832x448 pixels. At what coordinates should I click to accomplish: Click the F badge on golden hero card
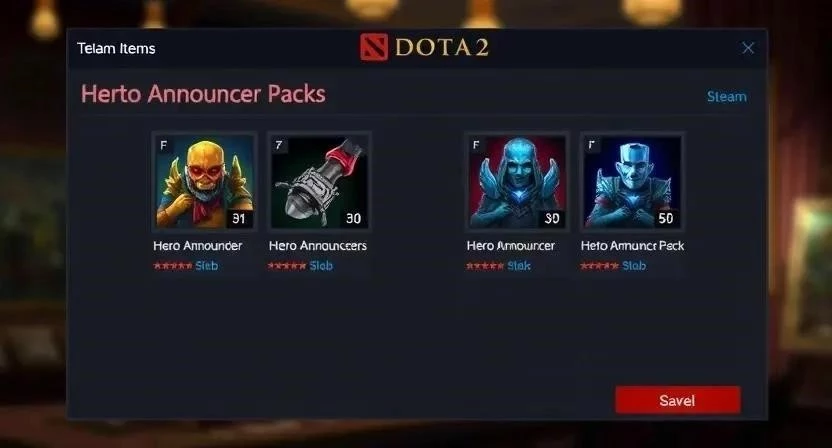coord(163,145)
